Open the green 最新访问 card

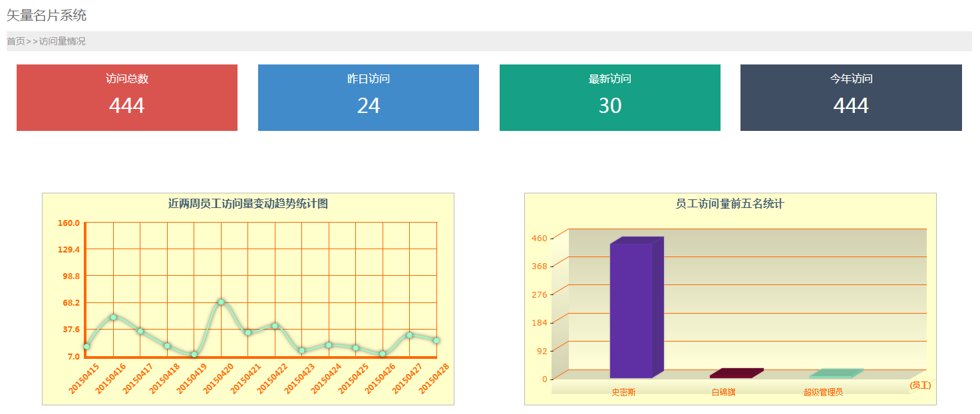[610, 98]
